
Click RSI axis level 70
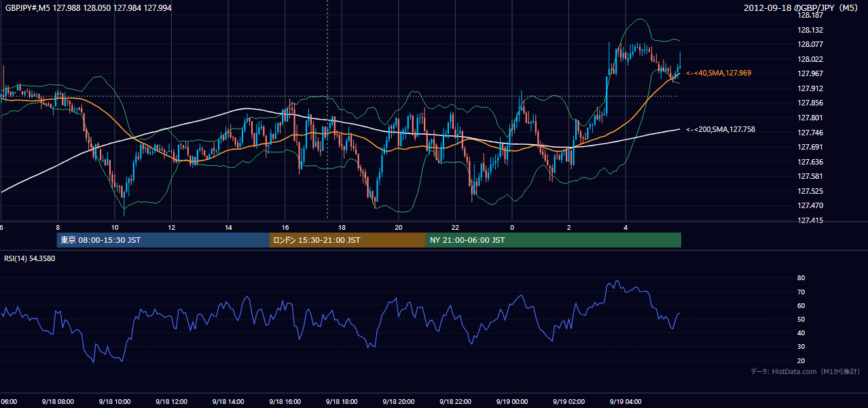pyautogui.click(x=801, y=292)
